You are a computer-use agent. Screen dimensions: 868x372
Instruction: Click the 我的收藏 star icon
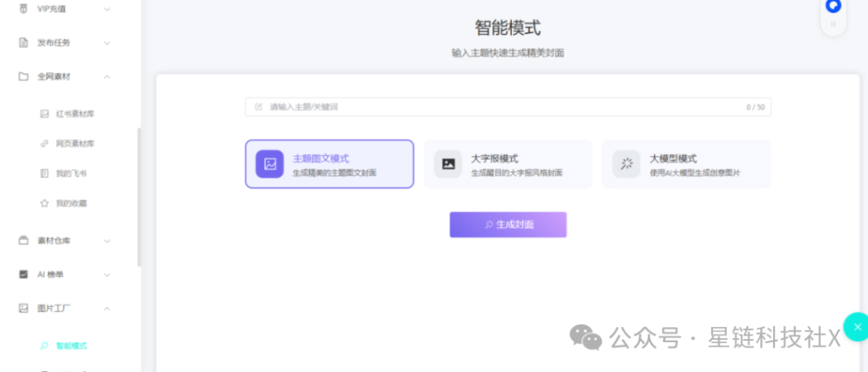tap(45, 203)
